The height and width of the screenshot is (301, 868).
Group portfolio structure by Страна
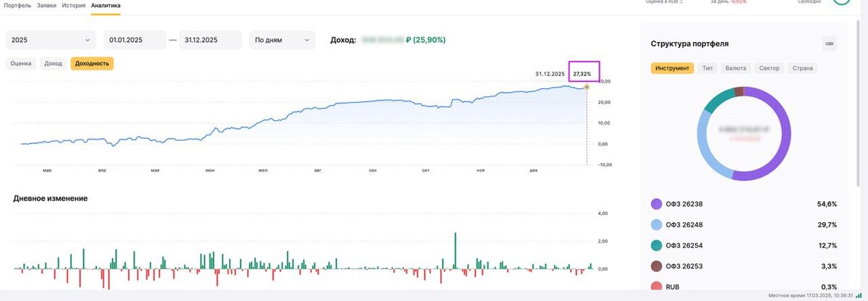[x=803, y=68]
